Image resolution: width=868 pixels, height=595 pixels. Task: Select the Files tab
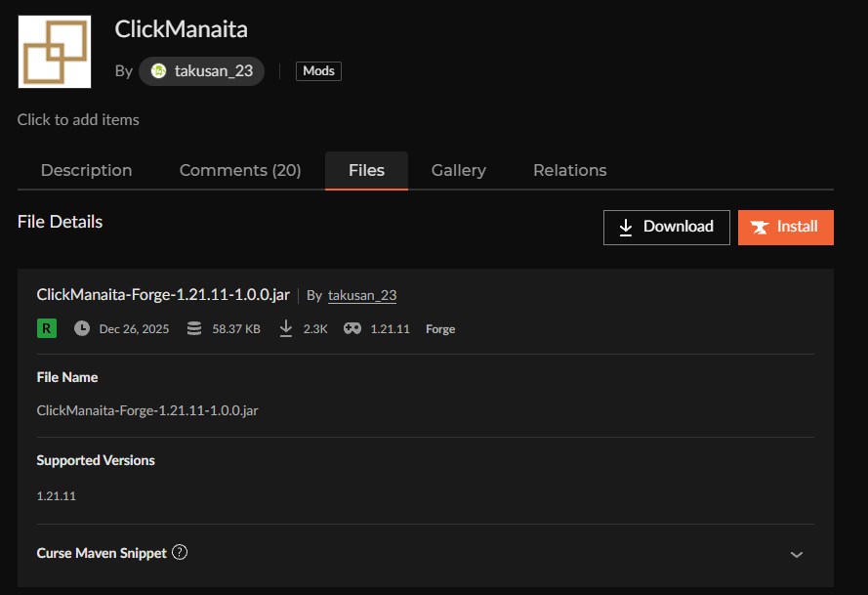(366, 170)
